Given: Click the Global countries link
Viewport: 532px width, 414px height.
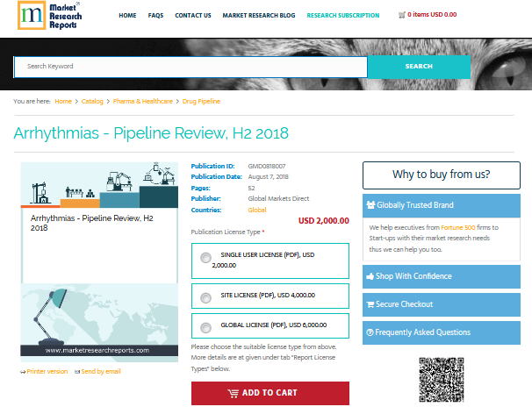Looking at the screenshot, I should tap(257, 210).
